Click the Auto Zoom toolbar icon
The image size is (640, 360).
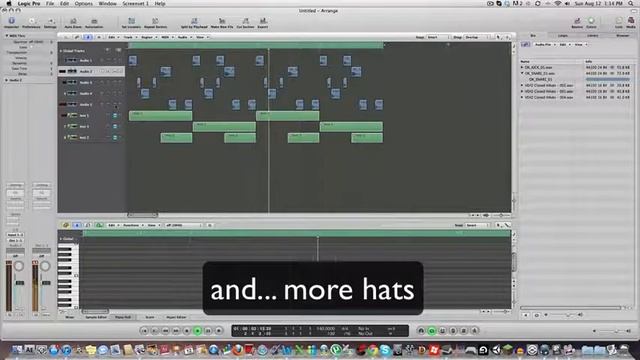73,22
